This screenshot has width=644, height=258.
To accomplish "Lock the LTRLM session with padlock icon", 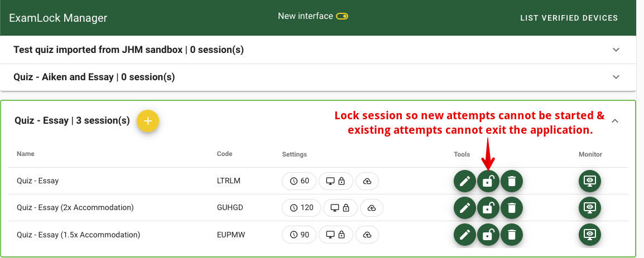I will pyautogui.click(x=488, y=181).
